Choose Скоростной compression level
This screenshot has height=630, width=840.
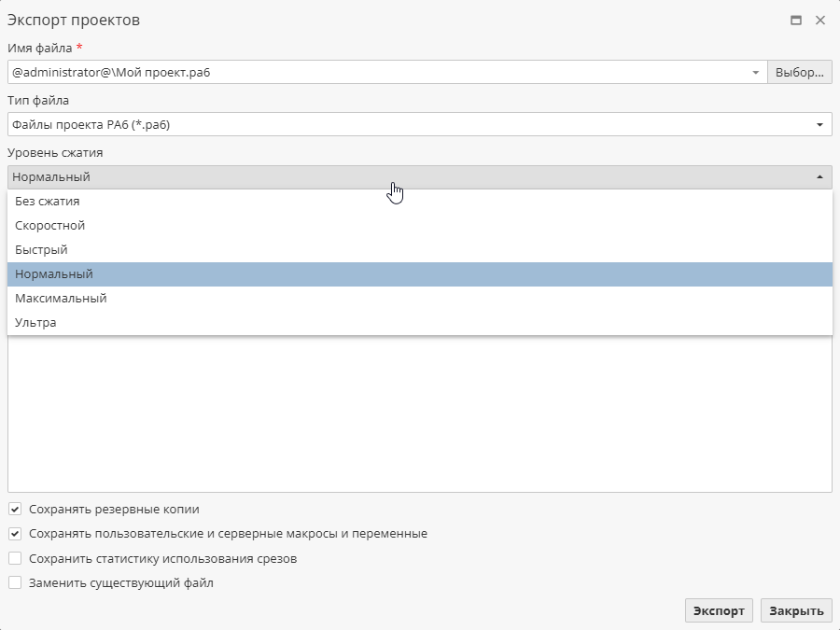click(50, 226)
